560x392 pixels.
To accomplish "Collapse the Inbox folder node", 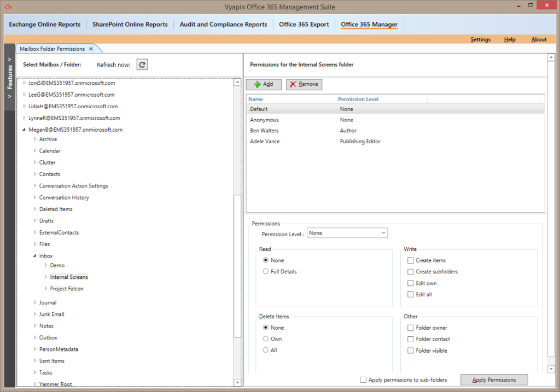I will pos(34,256).
